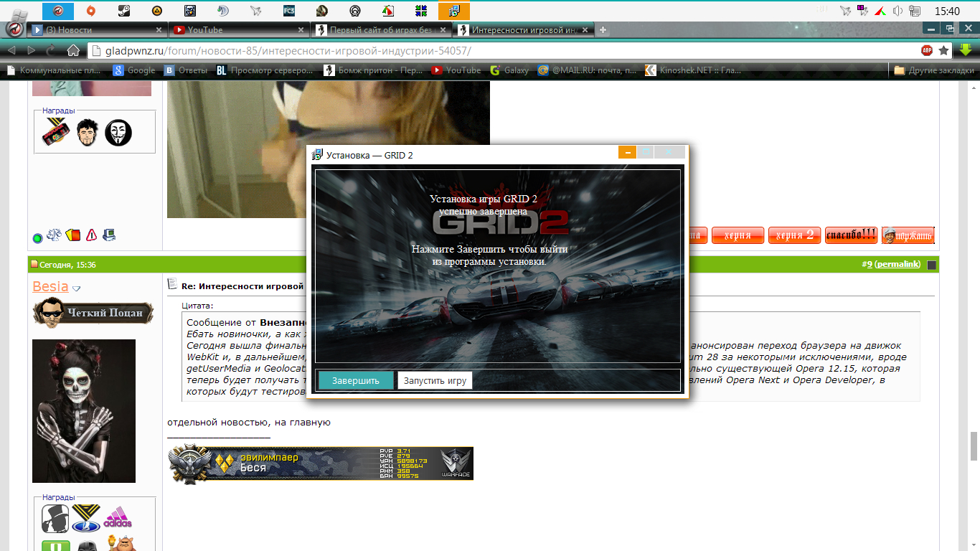Open the Бомж притон bookmark

(373, 70)
